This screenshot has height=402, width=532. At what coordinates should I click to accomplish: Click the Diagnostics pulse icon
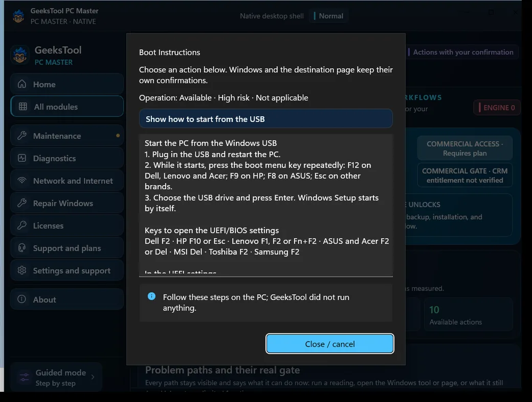22,158
